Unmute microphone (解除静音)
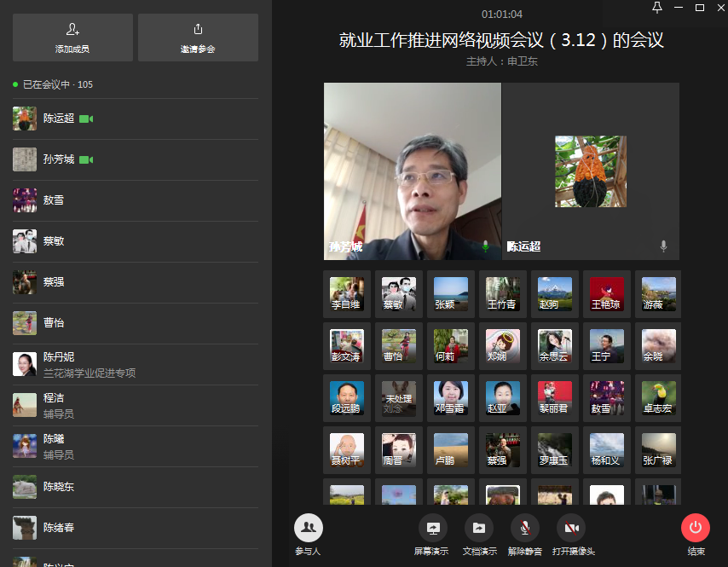This screenshot has width=728, height=567. click(524, 528)
